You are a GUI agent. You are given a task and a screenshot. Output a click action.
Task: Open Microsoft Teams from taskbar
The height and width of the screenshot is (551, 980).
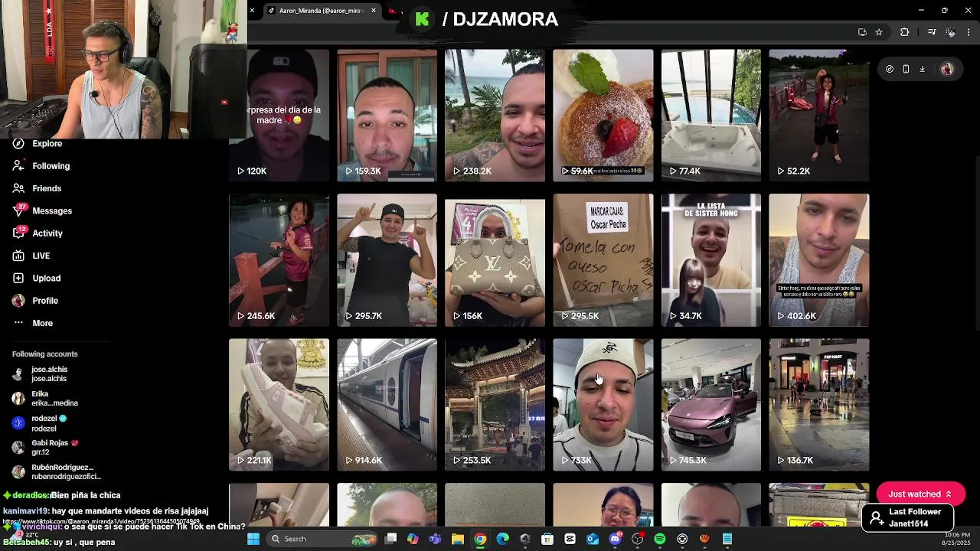tap(436, 539)
